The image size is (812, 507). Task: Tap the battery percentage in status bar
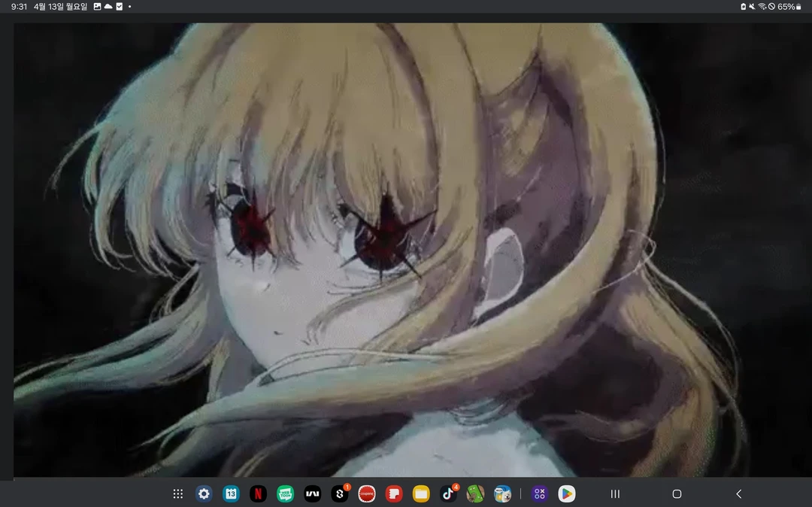coord(786,7)
